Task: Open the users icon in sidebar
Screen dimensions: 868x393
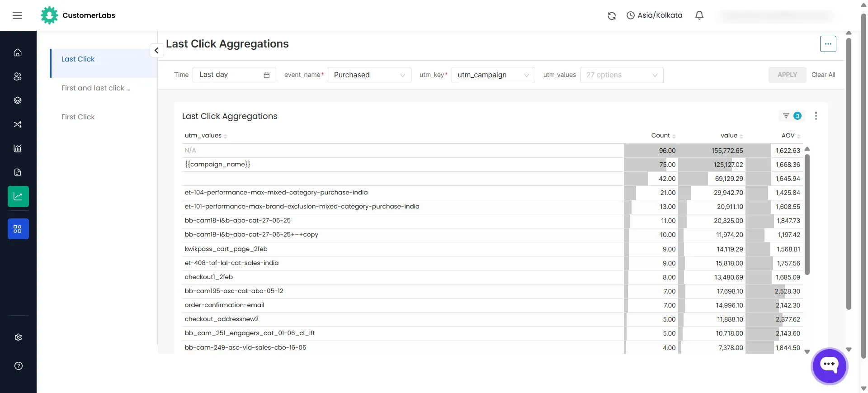Action: click(18, 76)
